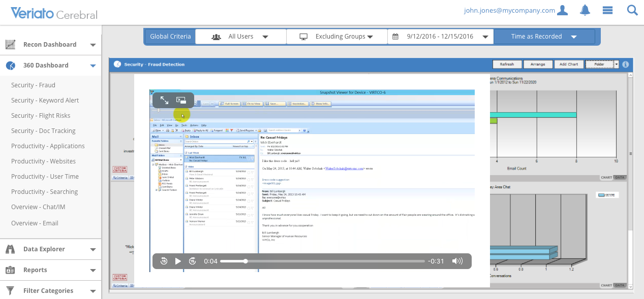
Task: Open the search magnifier icon
Action: [x=632, y=10]
